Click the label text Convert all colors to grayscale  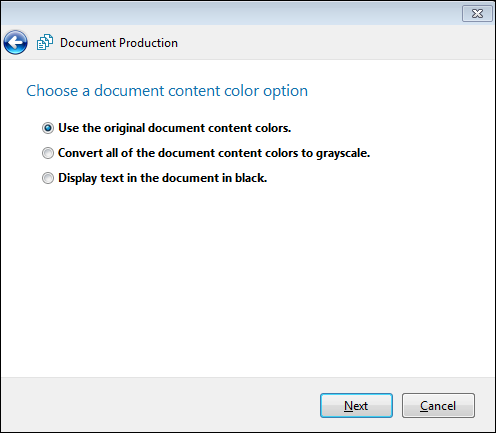pos(214,153)
